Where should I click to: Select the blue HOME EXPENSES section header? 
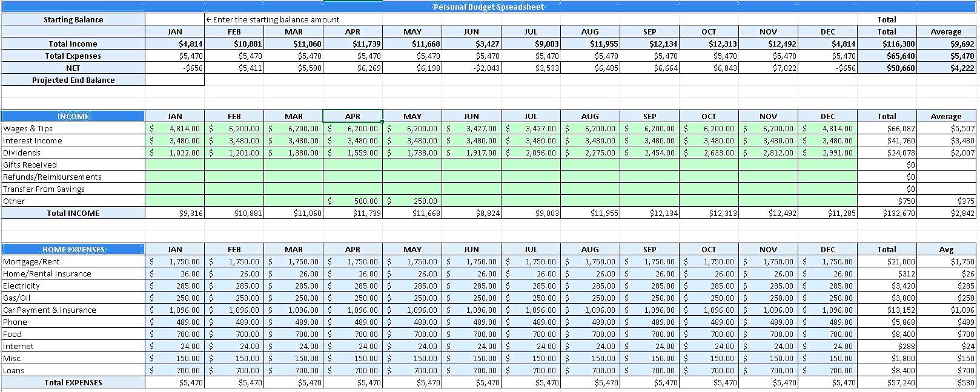click(x=73, y=249)
